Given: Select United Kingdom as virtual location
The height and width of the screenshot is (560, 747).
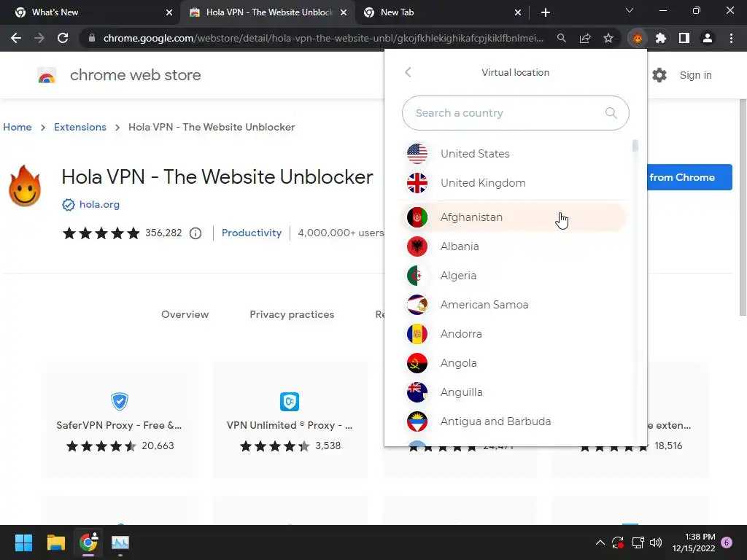Looking at the screenshot, I should 513,183.
